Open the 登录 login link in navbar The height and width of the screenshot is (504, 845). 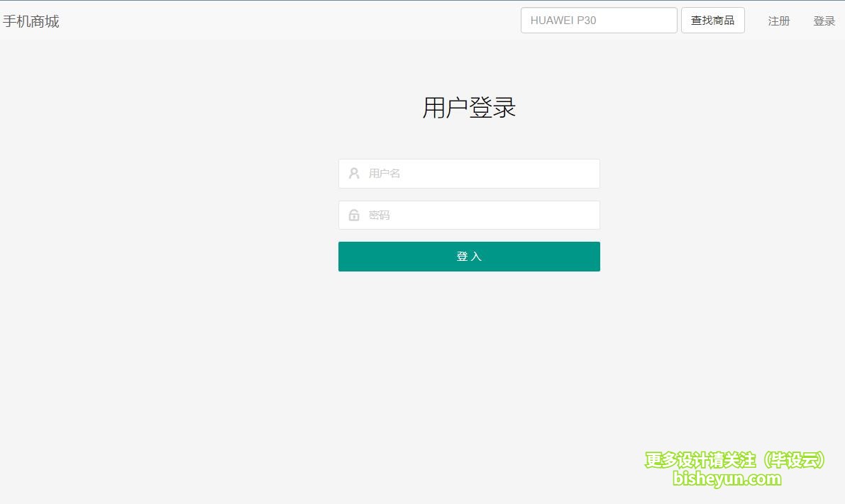[x=824, y=21]
